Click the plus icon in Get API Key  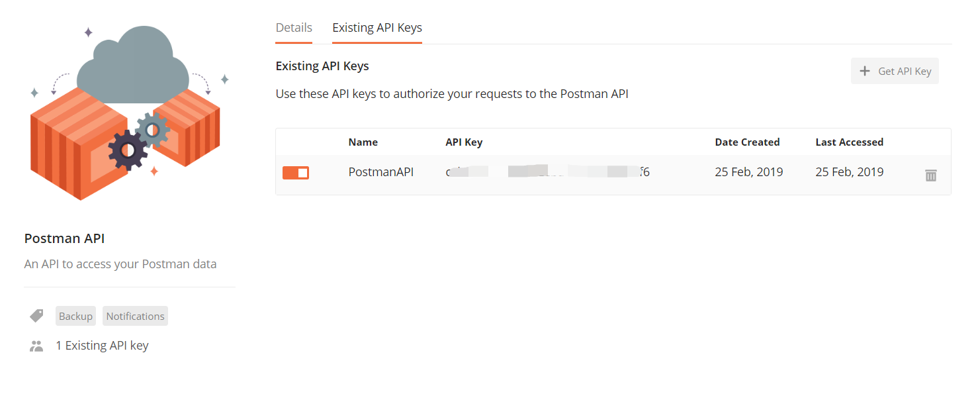864,71
